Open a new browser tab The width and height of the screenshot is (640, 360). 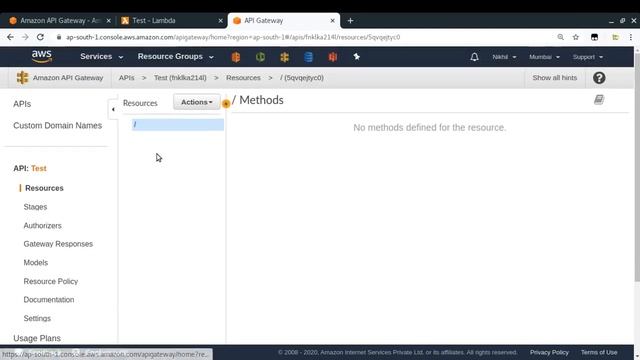pos(350,20)
